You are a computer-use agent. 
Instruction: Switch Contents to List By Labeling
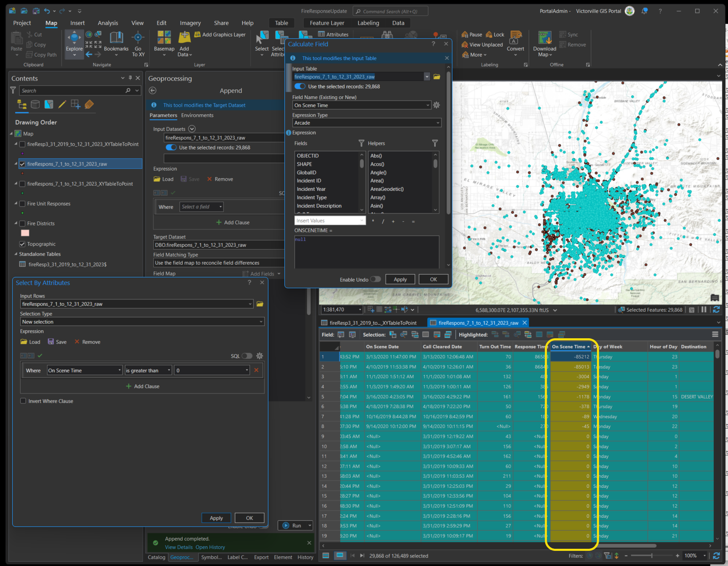89,104
